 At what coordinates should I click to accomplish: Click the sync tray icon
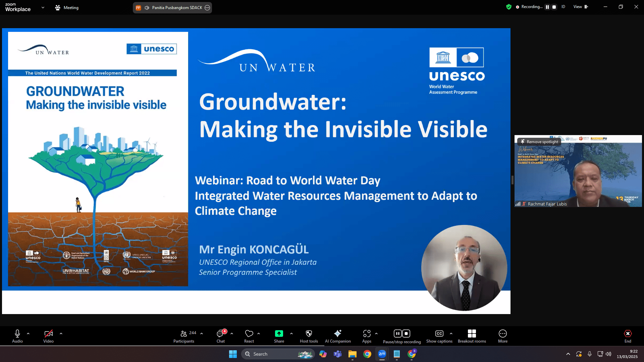tap(579, 354)
